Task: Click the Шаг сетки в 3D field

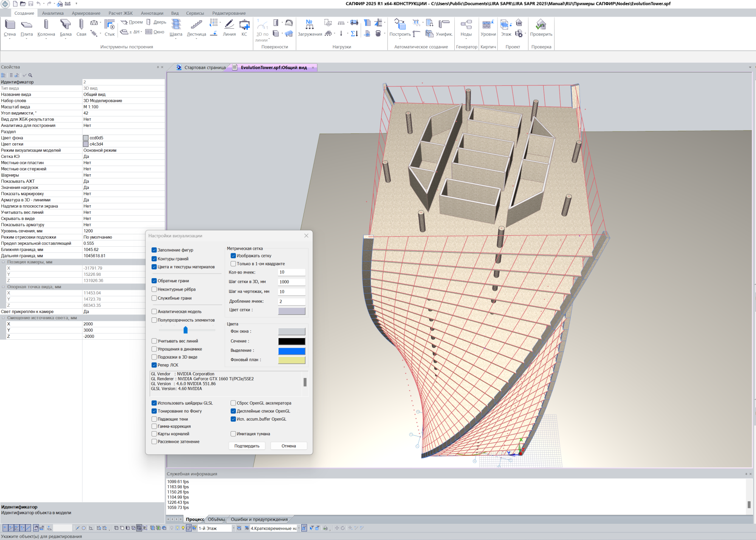Action: click(291, 282)
